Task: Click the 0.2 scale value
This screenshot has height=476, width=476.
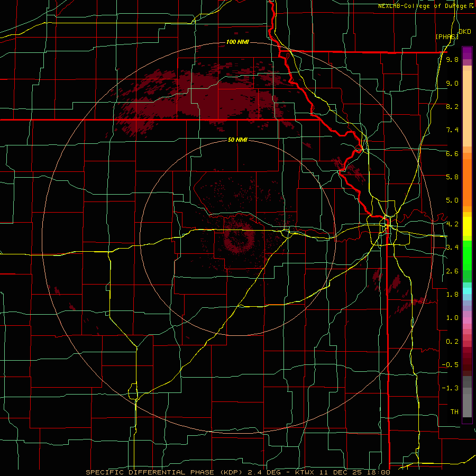Action: tap(452, 342)
